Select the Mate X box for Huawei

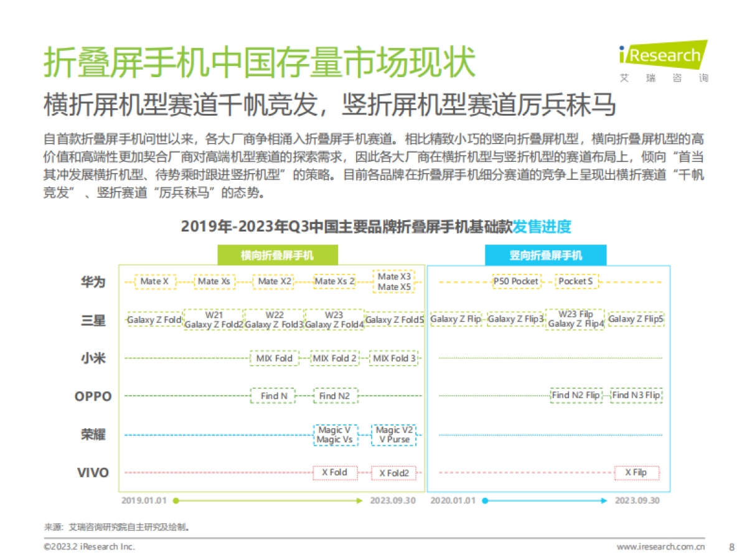[x=155, y=282]
